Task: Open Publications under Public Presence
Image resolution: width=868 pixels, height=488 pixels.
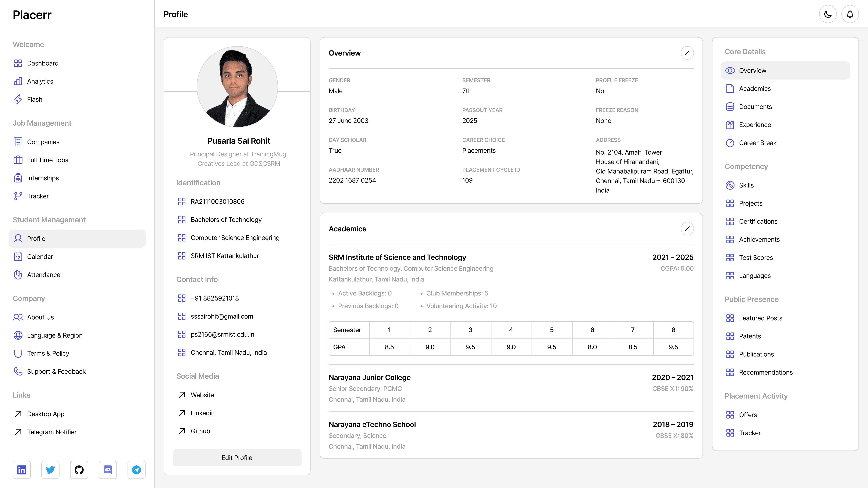Action: [785, 354]
